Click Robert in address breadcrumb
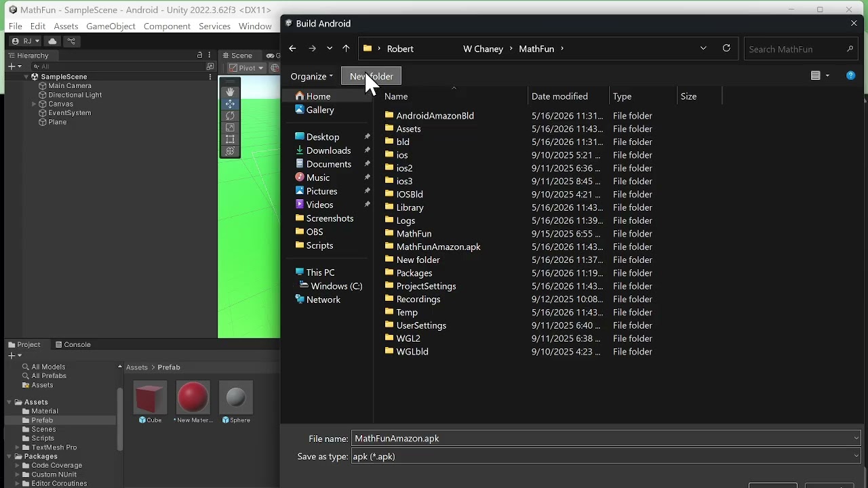The width and height of the screenshot is (868, 488). (x=400, y=49)
